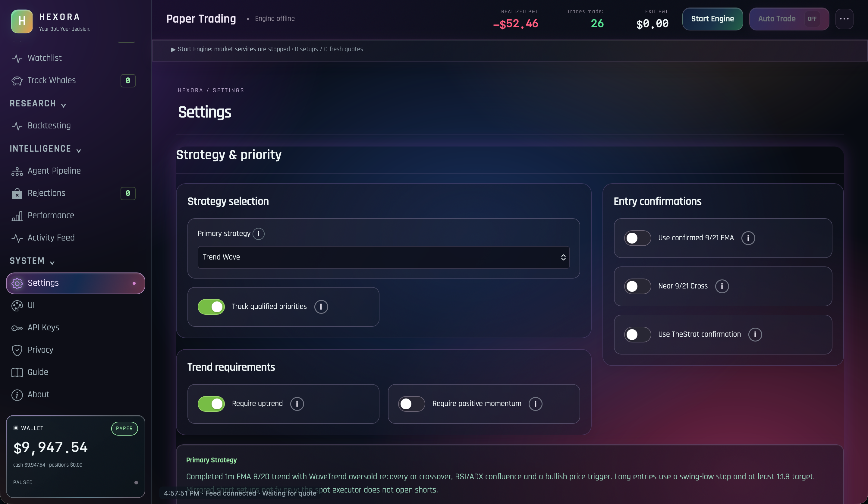The width and height of the screenshot is (868, 504).
Task: Click the HEXORA breadcrumb link
Action: tap(190, 91)
